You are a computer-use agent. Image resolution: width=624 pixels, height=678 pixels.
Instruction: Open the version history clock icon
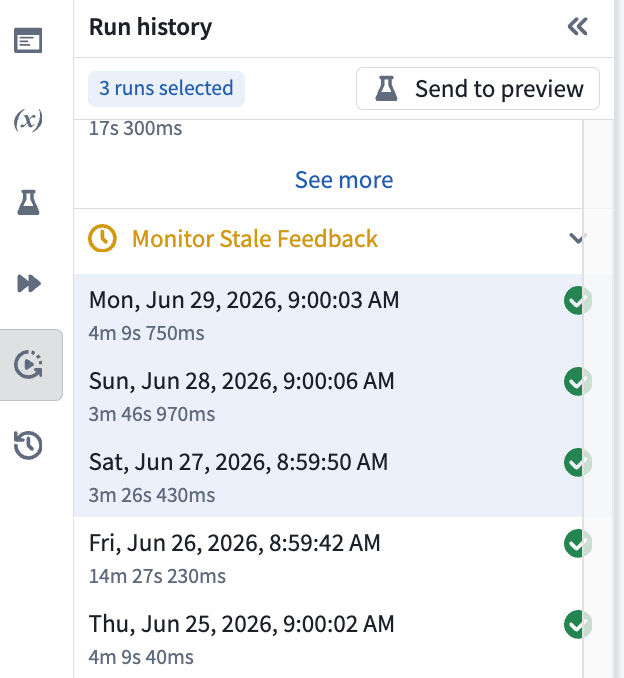point(28,445)
